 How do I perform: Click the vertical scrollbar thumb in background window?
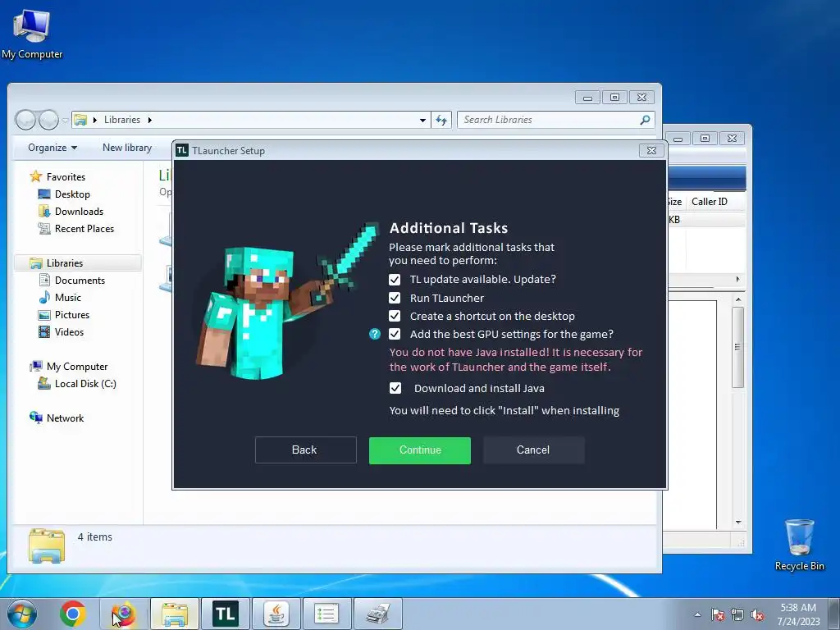point(737,347)
